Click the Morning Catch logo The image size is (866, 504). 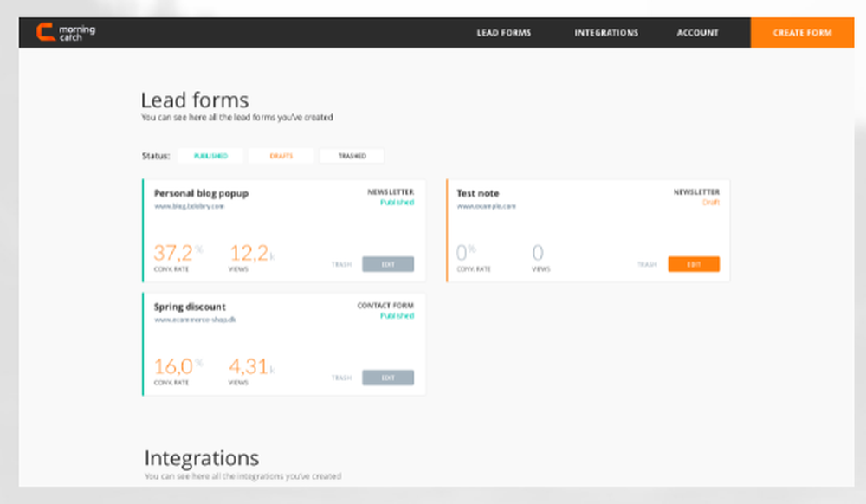(x=66, y=33)
